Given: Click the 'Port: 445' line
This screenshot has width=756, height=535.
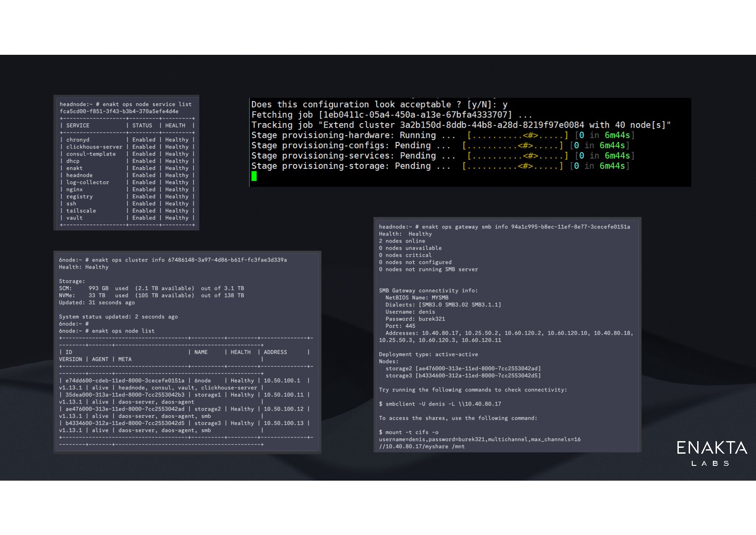Looking at the screenshot, I should coord(400,326).
